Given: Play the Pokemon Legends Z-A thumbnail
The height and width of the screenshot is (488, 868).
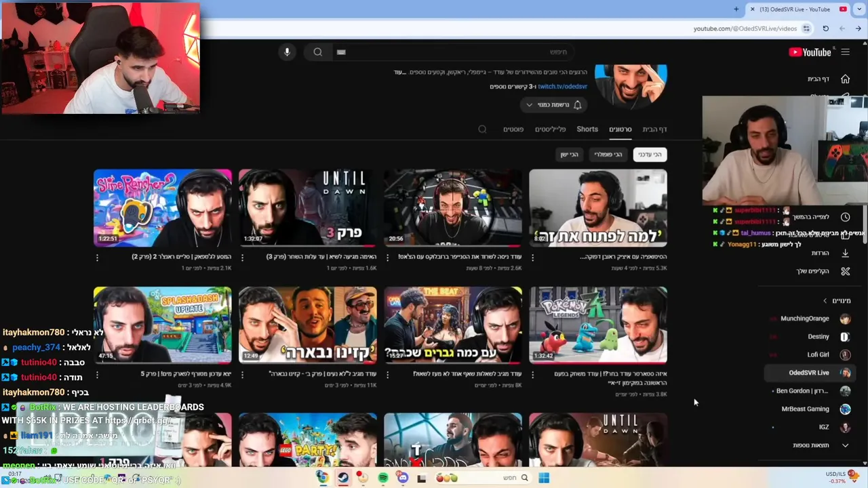Looking at the screenshot, I should 598,325.
